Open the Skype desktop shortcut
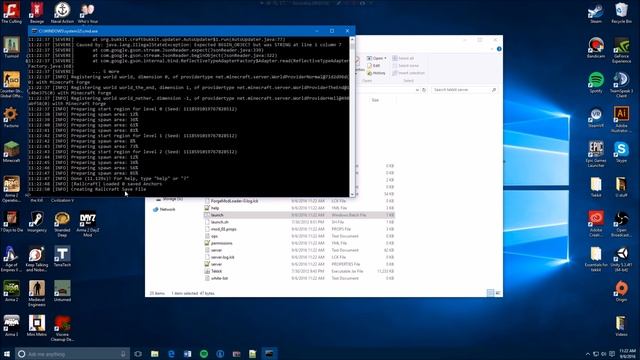This screenshot has width=640, height=360. (621, 152)
